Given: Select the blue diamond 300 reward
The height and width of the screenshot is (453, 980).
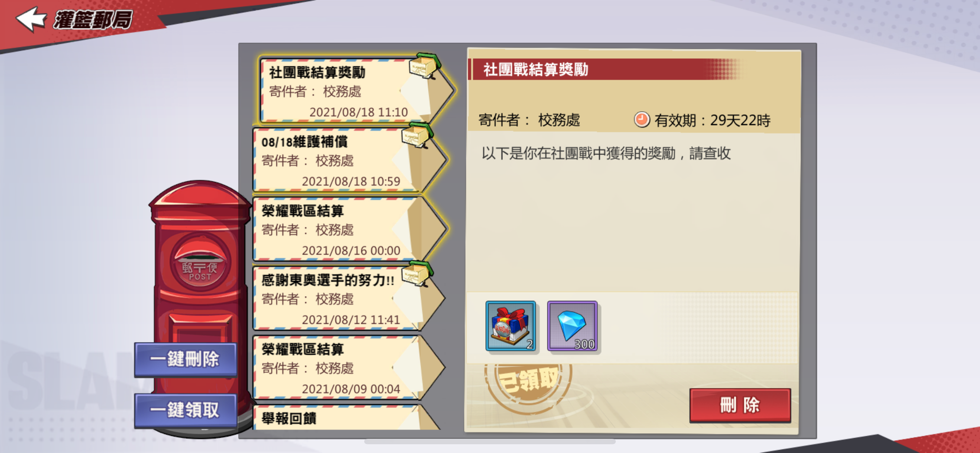Looking at the screenshot, I should tap(572, 326).
